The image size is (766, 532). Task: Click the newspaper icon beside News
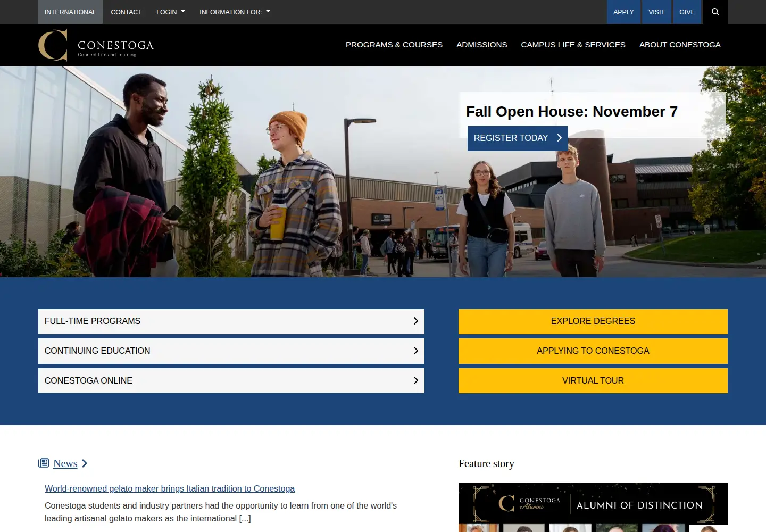[44, 463]
